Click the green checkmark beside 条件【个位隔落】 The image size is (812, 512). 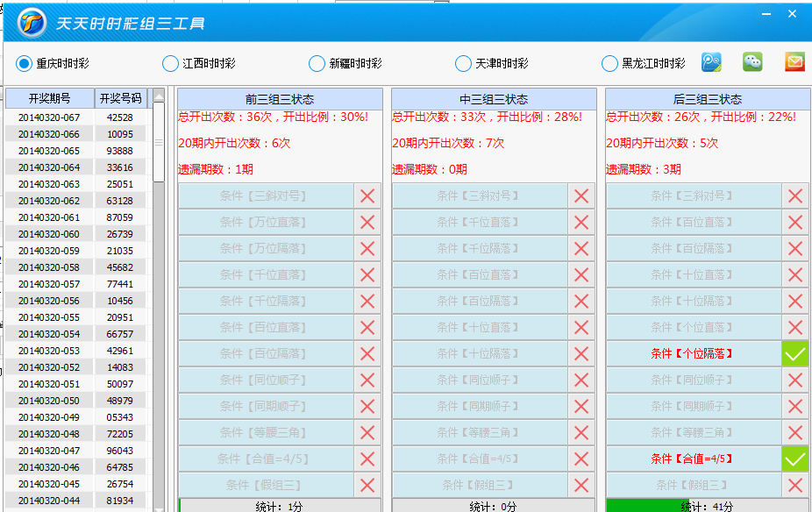click(794, 353)
